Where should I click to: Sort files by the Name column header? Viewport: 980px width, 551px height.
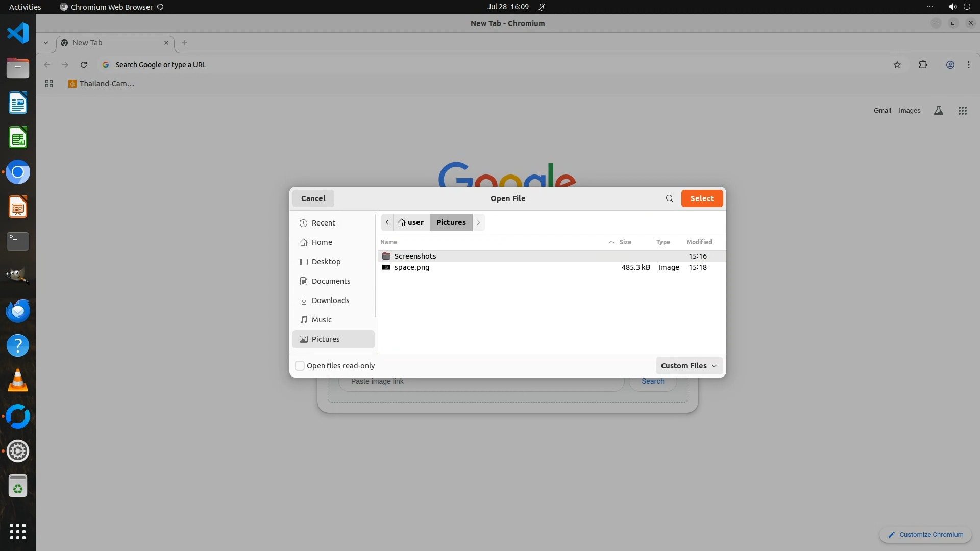[x=388, y=242]
